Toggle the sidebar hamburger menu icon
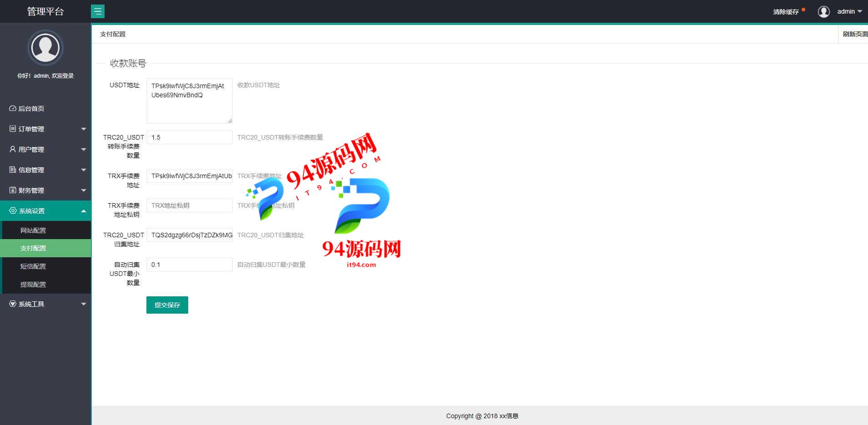The height and width of the screenshot is (425, 868). (x=98, y=11)
